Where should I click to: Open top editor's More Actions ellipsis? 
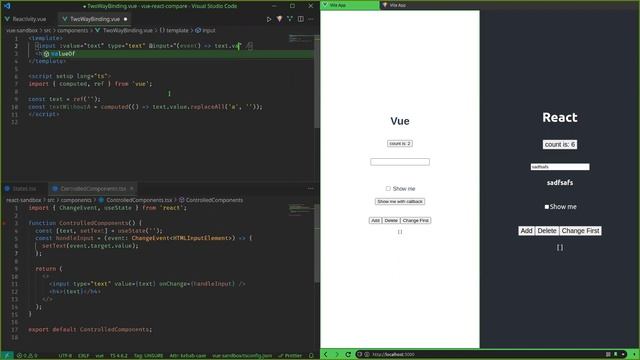click(311, 19)
